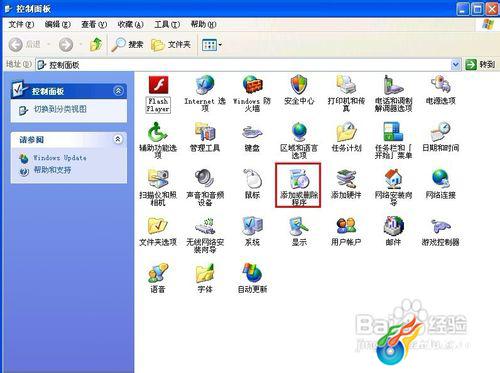
Task: Open 网络连接 icon
Action: [x=441, y=184]
